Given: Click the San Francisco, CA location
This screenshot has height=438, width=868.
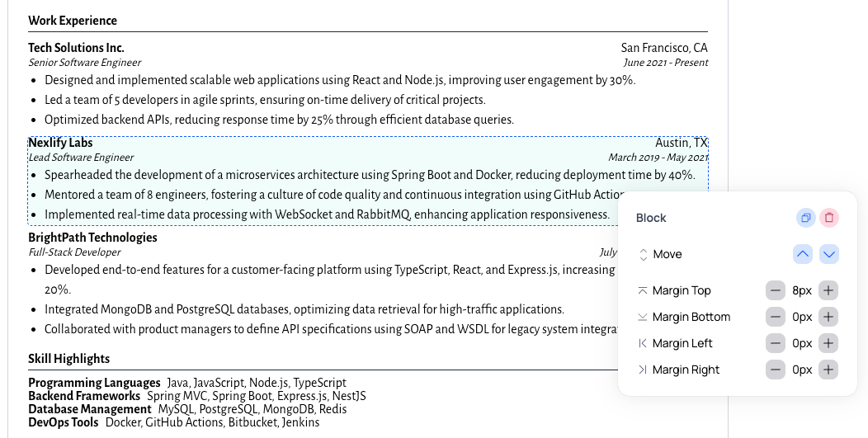Looking at the screenshot, I should pyautogui.click(x=664, y=48).
